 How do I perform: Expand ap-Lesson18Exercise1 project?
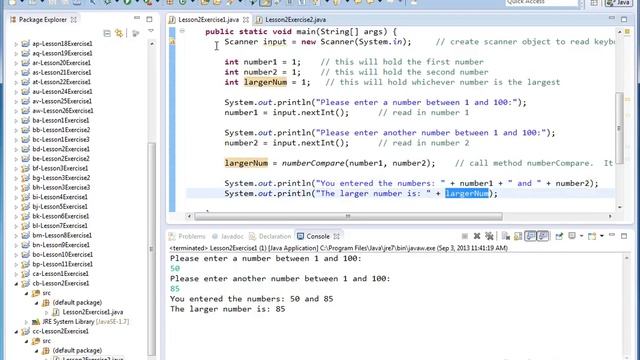click(16, 44)
